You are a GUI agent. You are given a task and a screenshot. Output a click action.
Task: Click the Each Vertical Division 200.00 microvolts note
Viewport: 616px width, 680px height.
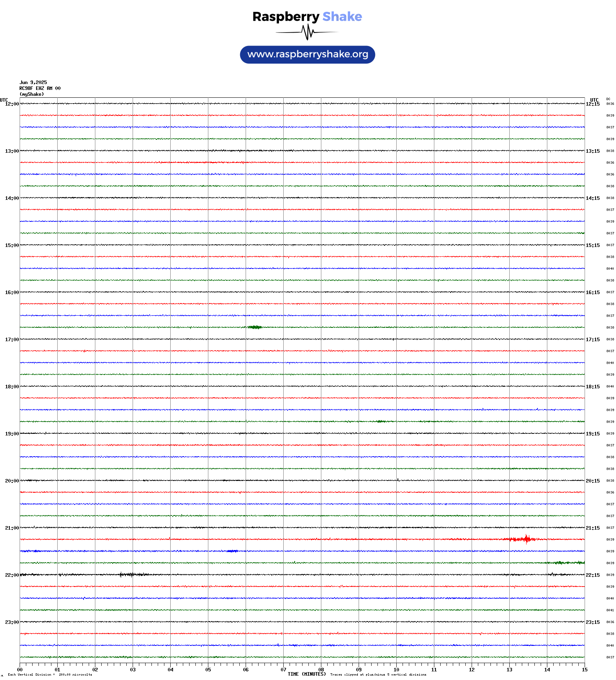[x=50, y=675]
